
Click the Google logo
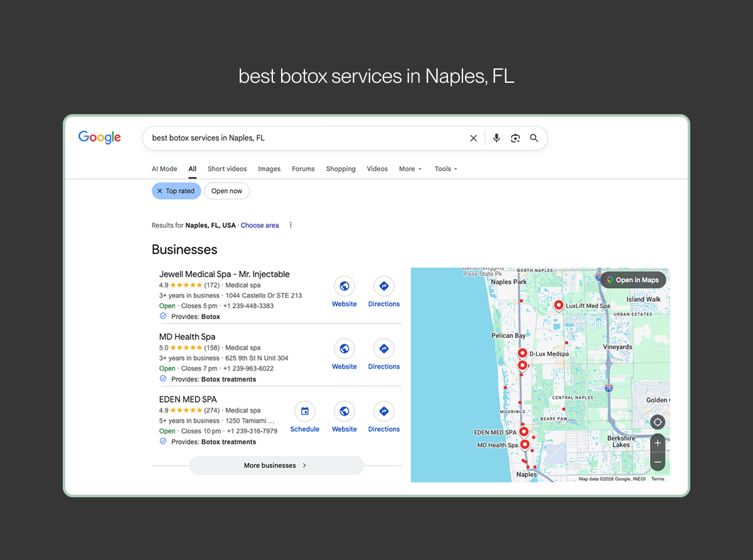[99, 137]
